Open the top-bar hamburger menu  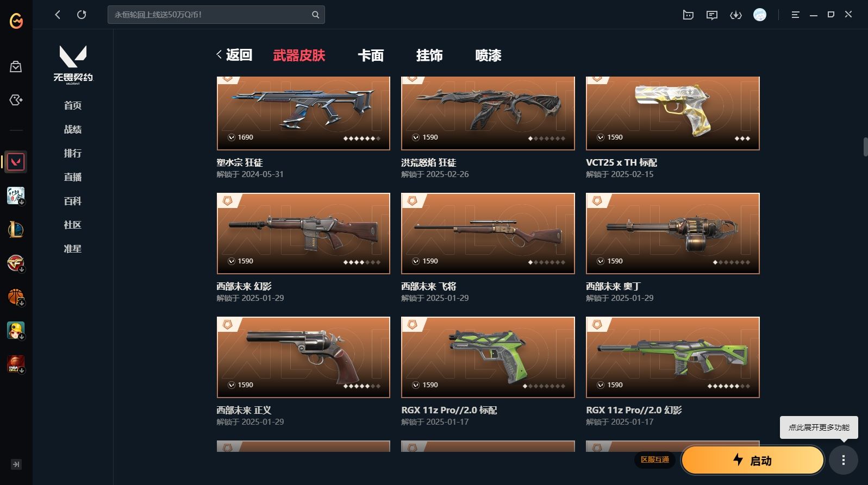(x=795, y=15)
